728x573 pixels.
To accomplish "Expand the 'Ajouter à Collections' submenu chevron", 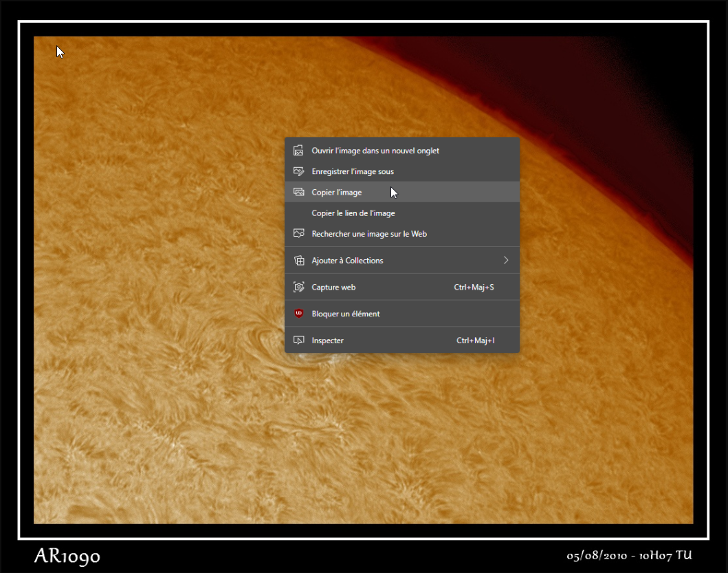I will pyautogui.click(x=506, y=260).
